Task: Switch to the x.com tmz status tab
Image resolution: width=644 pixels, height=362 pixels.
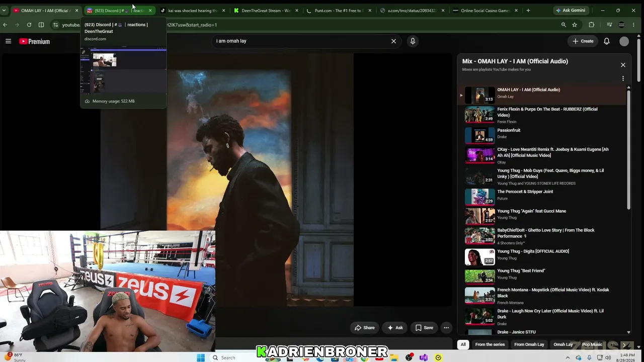Action: (413, 11)
